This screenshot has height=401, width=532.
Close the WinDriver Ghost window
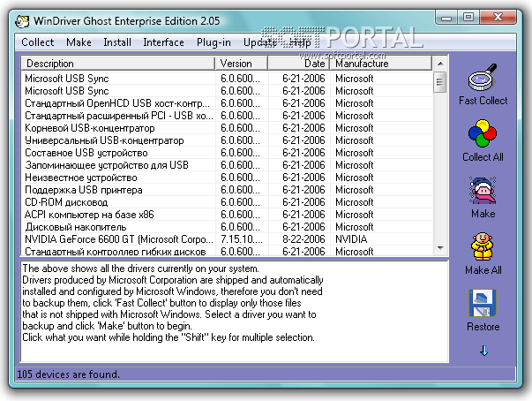click(x=498, y=17)
